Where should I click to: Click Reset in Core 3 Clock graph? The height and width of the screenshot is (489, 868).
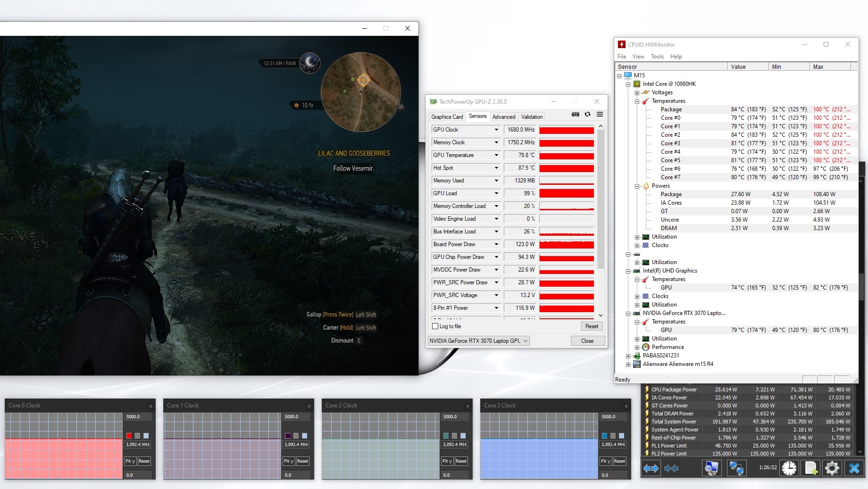click(x=620, y=461)
